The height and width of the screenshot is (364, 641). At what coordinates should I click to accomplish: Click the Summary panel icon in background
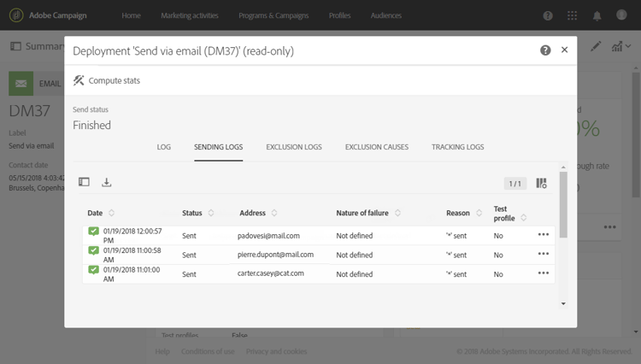point(15,47)
